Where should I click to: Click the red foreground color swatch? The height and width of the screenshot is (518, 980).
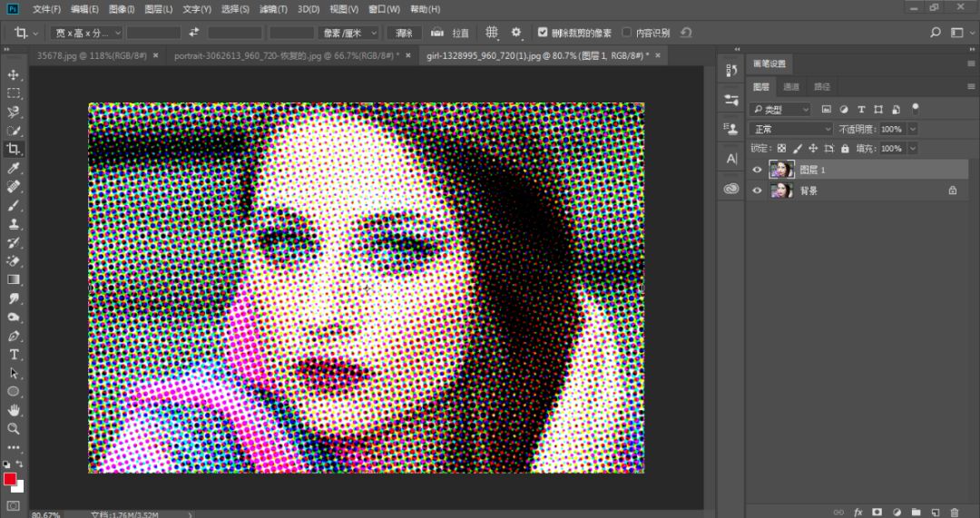point(10,478)
